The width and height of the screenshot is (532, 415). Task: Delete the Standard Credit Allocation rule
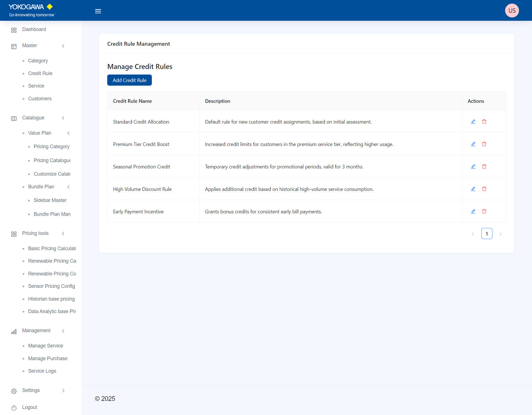click(484, 122)
